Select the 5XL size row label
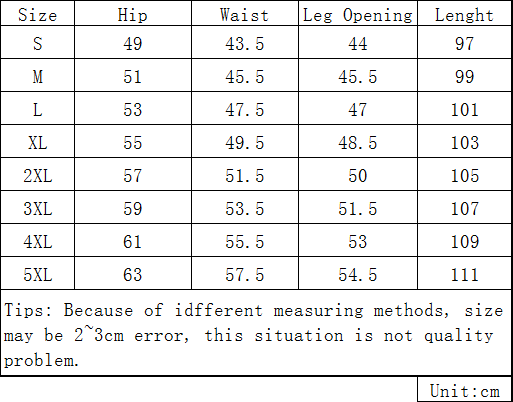Viewport: 513px width, 402px height. tap(37, 274)
